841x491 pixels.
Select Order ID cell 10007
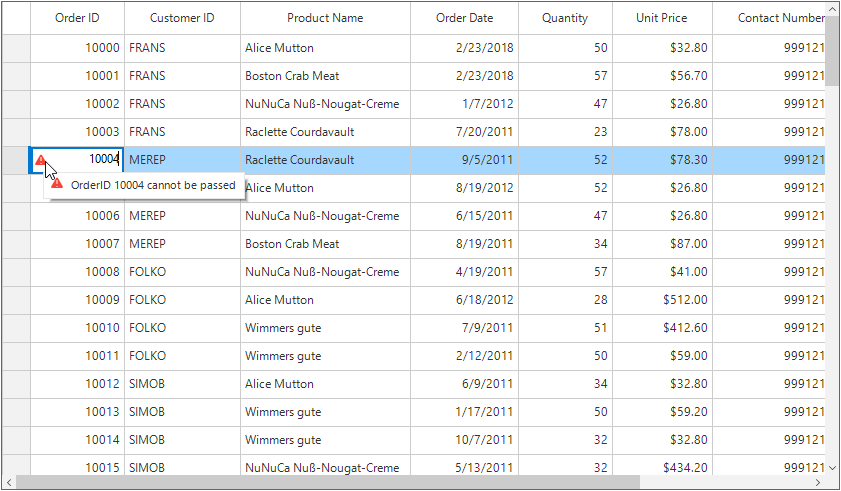pos(77,244)
